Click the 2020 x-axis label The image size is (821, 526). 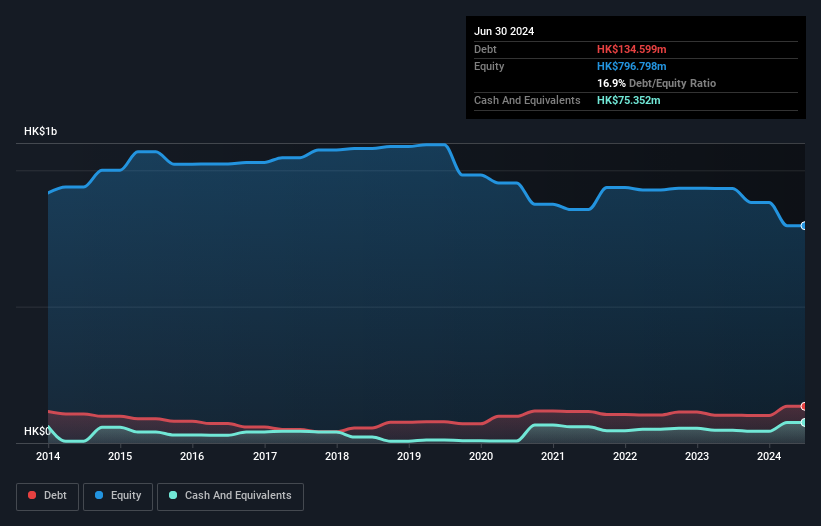pos(481,456)
